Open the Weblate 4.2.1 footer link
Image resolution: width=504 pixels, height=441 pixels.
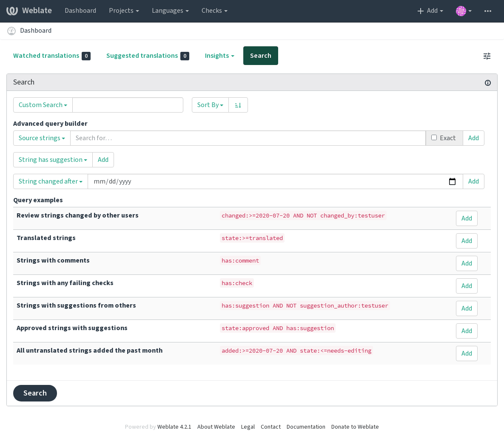[174, 427]
